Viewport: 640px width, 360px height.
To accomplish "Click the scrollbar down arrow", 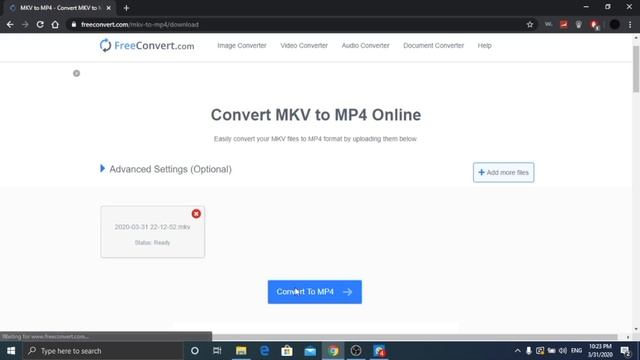I will (636, 329).
